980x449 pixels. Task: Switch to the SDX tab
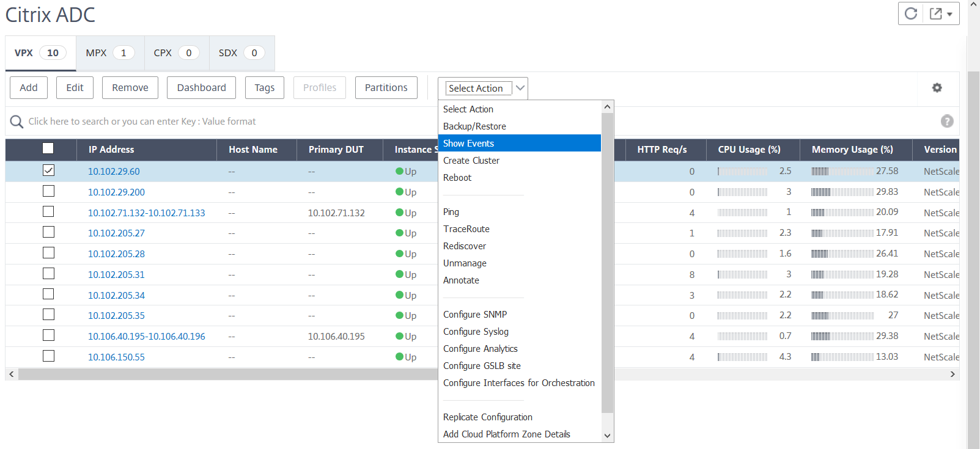click(x=241, y=53)
